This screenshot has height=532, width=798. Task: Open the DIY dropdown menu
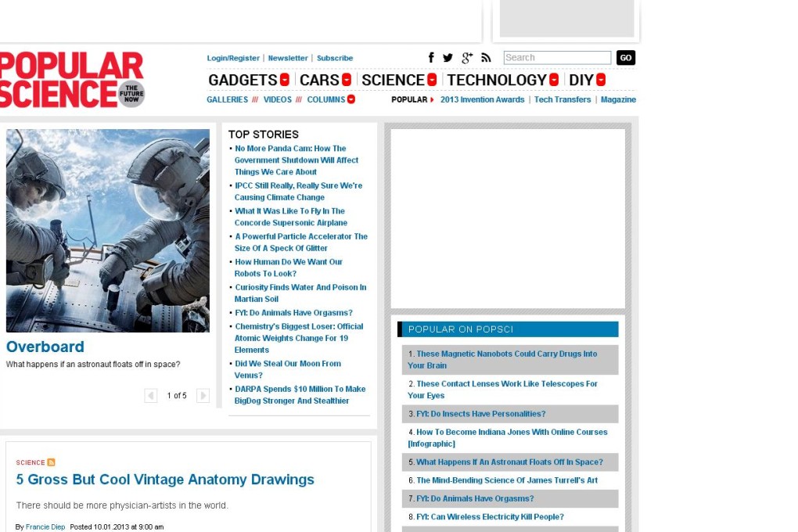tap(599, 80)
